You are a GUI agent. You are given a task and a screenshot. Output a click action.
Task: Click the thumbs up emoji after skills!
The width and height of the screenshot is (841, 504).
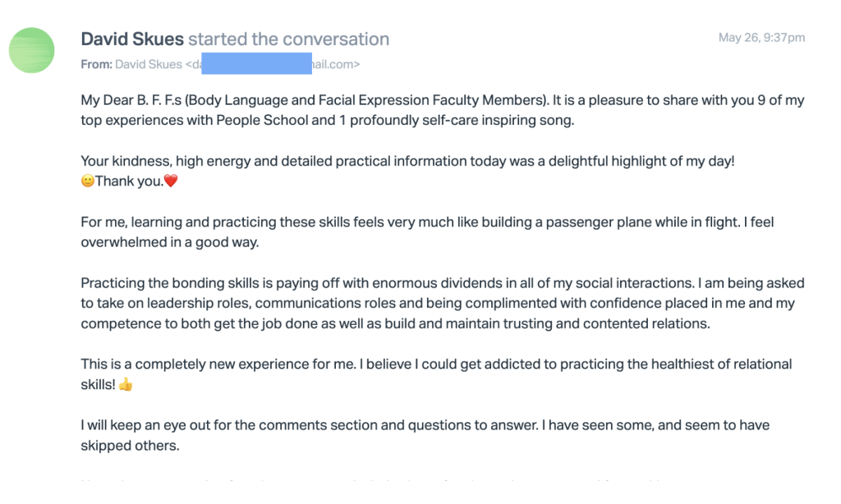pos(126,384)
